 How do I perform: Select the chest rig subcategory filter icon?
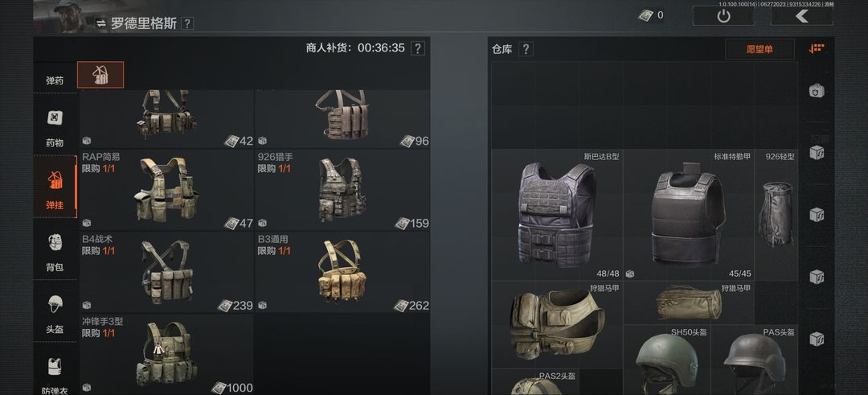(100, 75)
